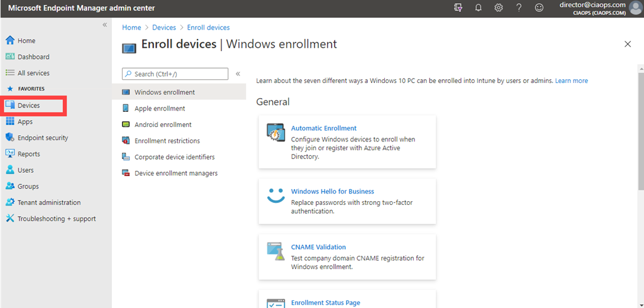Open the settings gear icon

(x=498, y=8)
